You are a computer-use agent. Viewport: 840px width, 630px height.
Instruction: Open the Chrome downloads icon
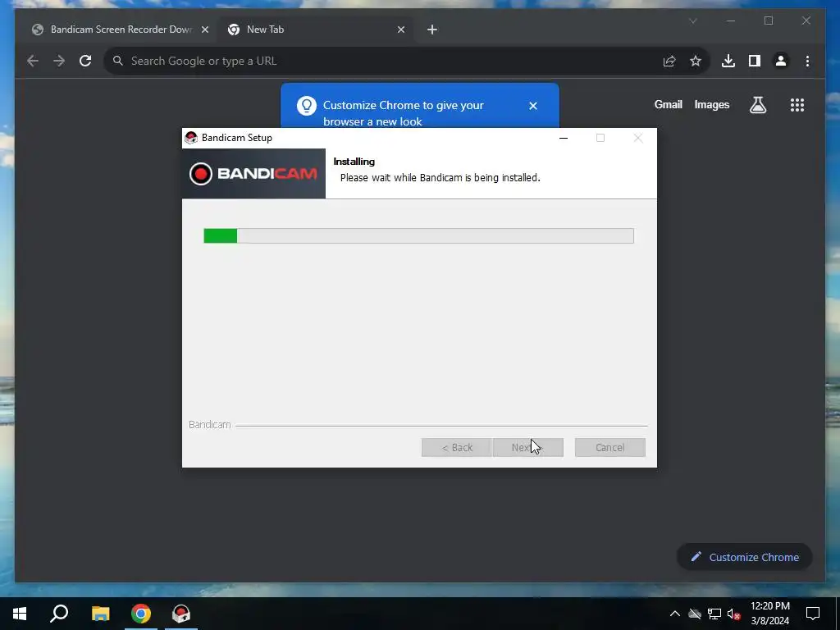point(728,61)
